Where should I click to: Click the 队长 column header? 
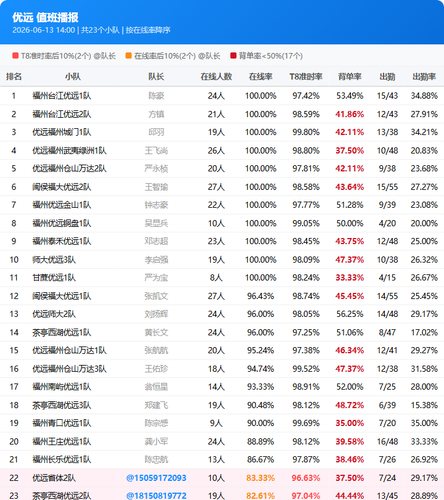(156, 77)
